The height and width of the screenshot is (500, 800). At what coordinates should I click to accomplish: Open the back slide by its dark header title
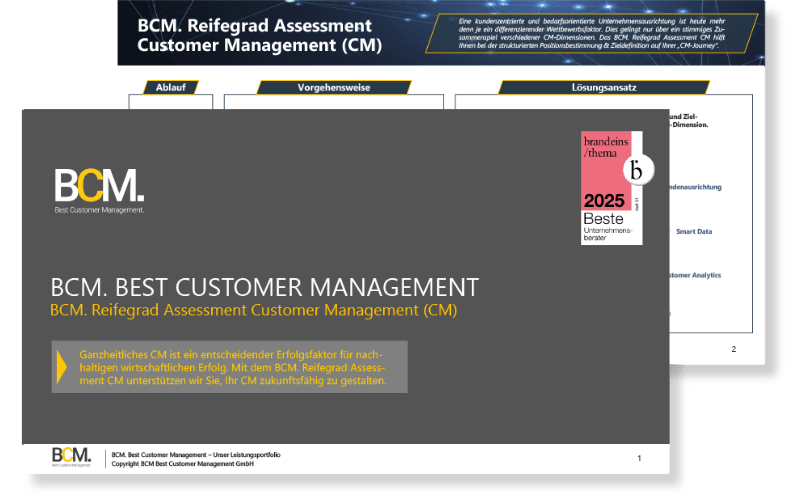pos(254,34)
